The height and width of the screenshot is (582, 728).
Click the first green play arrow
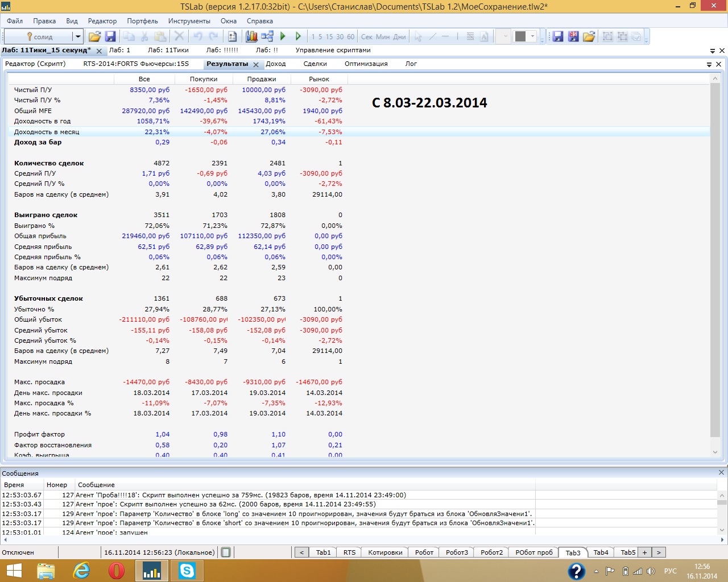(283, 37)
